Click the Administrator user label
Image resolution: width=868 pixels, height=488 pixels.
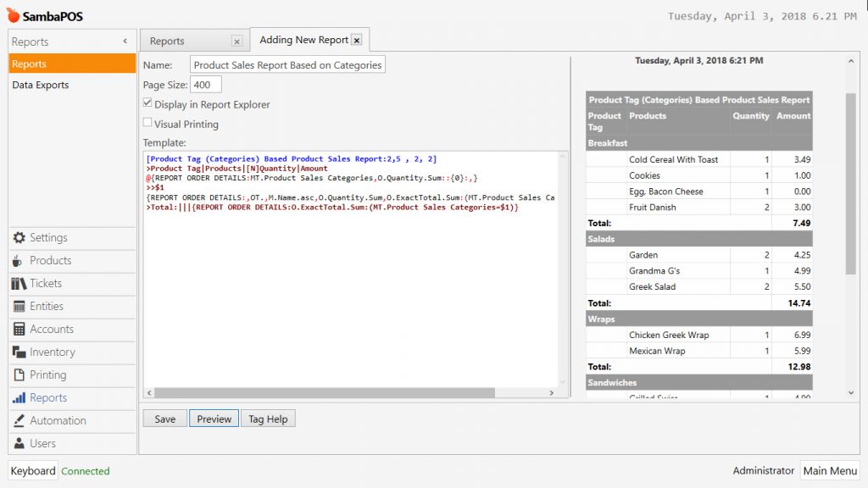[764, 471]
